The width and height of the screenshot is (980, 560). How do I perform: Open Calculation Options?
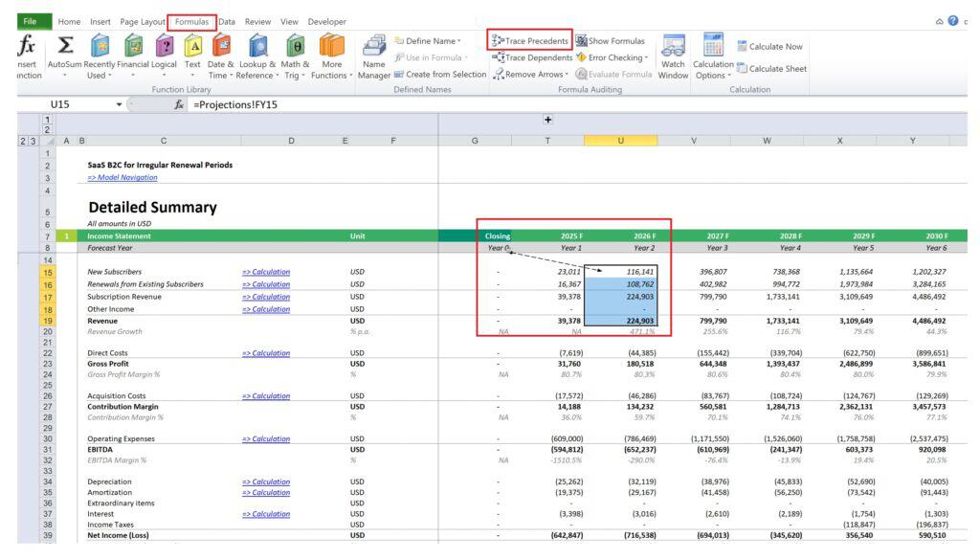tap(713, 57)
